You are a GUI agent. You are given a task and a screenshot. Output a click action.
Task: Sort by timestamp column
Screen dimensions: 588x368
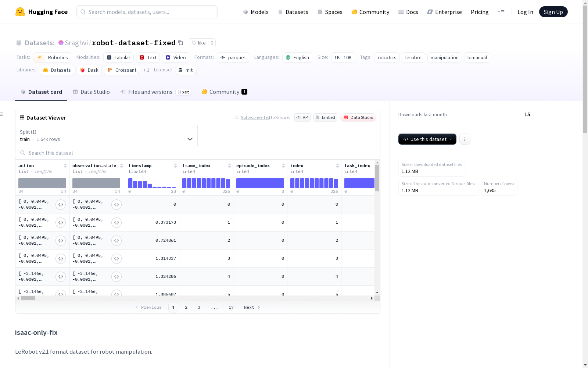[x=175, y=166]
